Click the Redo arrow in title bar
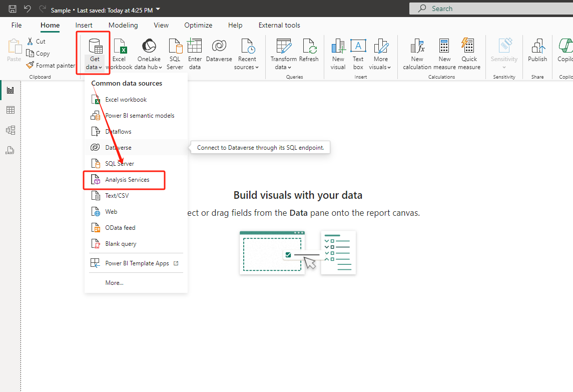Screen dimensions: 573x392 coord(43,9)
